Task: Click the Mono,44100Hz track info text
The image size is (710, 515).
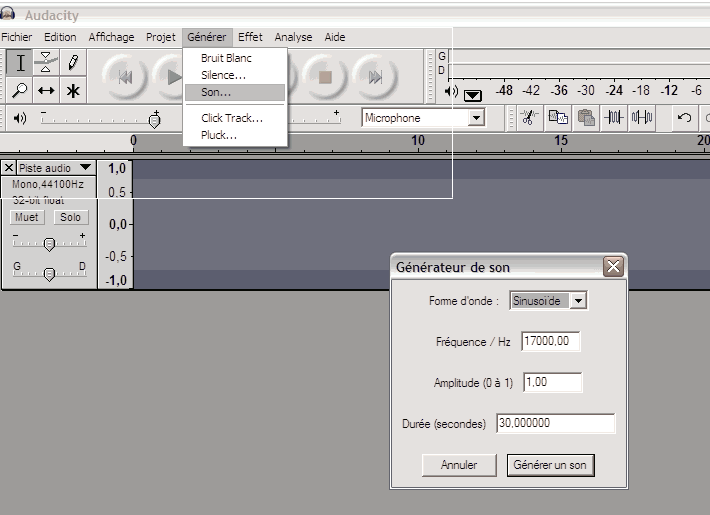Action: click(x=48, y=184)
